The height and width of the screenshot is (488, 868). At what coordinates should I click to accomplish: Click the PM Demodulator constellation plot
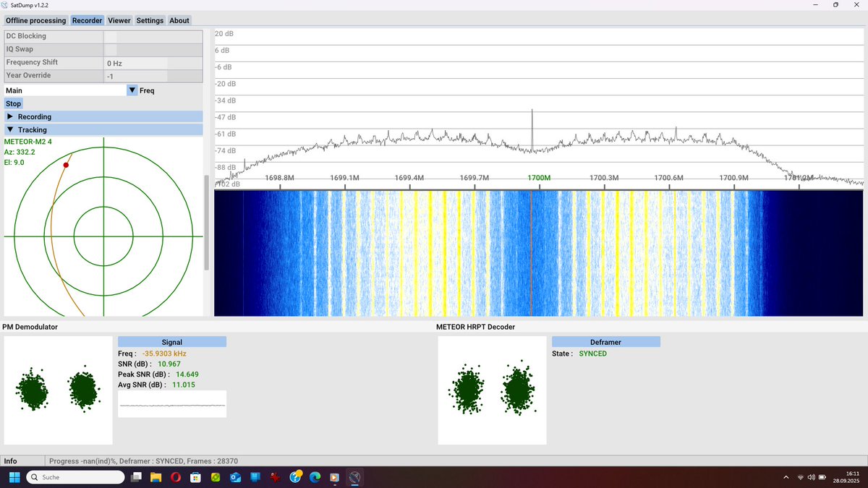point(59,390)
